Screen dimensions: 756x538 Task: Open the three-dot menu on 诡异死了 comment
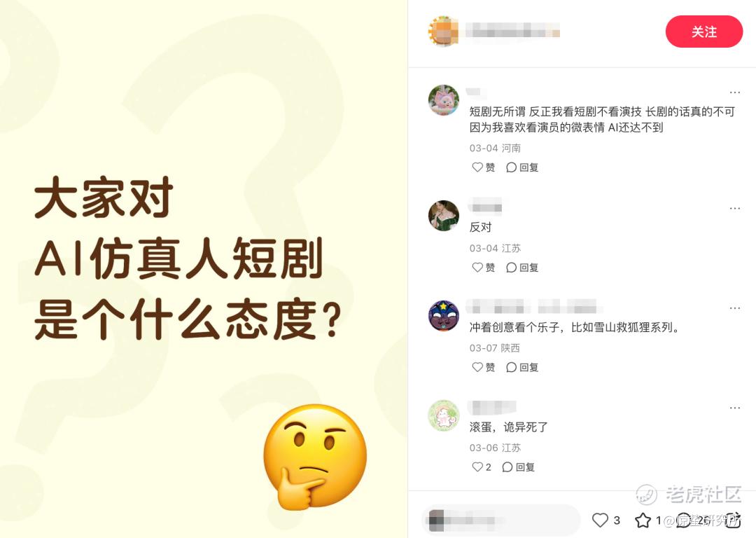pyautogui.click(x=735, y=408)
